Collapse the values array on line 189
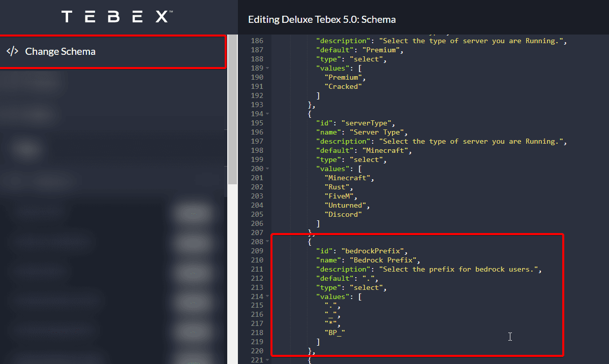609x364 pixels. point(267,69)
